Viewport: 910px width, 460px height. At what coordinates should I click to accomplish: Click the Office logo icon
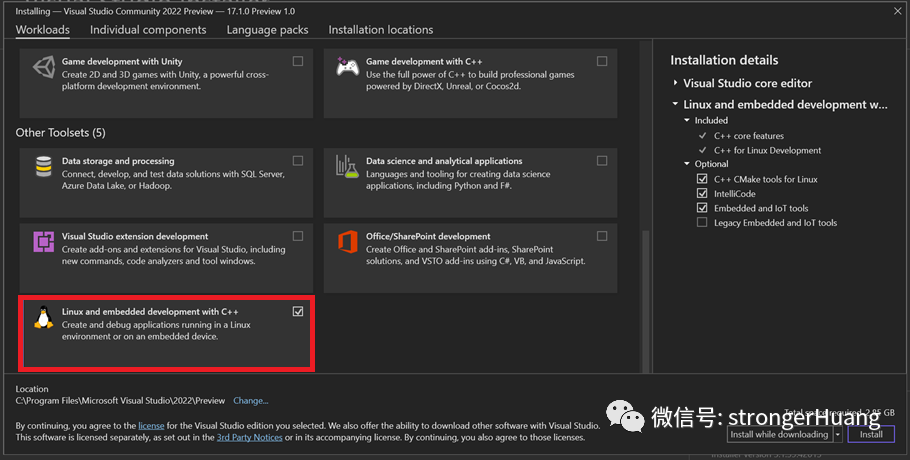348,241
